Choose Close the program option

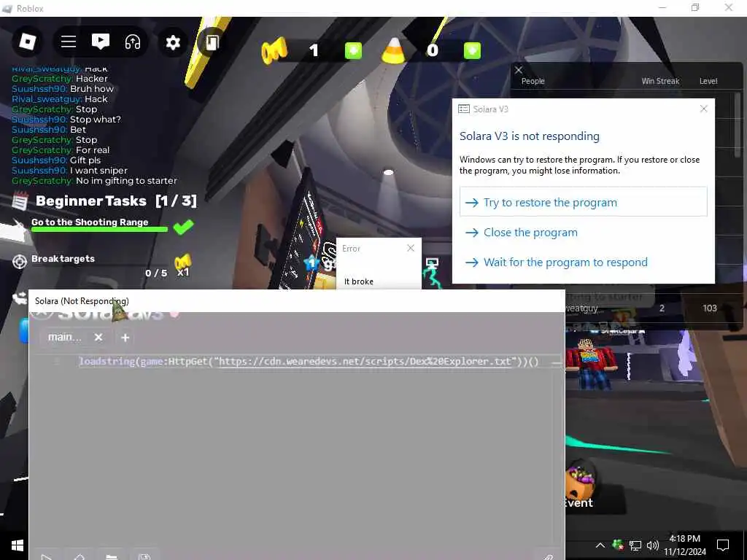pos(583,233)
